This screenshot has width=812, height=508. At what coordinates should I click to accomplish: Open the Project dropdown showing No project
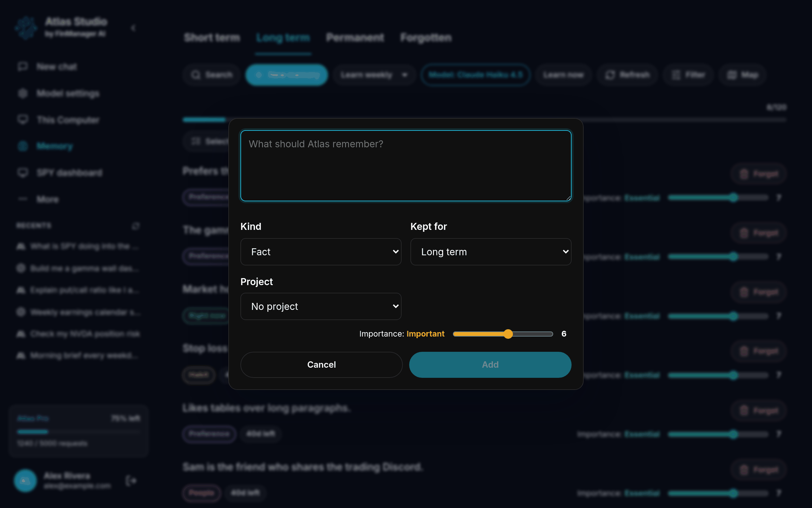click(x=321, y=306)
